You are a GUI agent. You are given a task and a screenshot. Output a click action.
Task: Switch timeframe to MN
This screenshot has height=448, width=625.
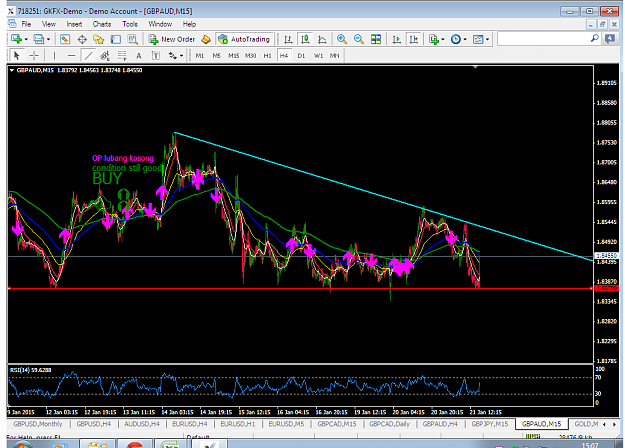pos(334,55)
